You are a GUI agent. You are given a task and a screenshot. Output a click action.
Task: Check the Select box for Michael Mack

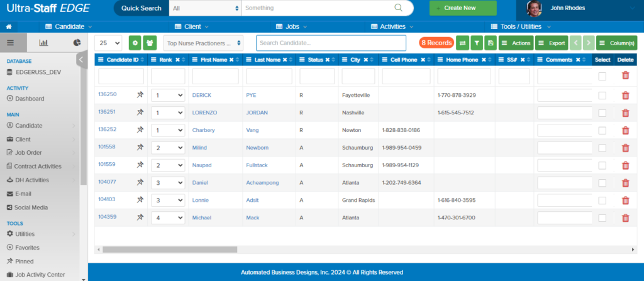[602, 218]
